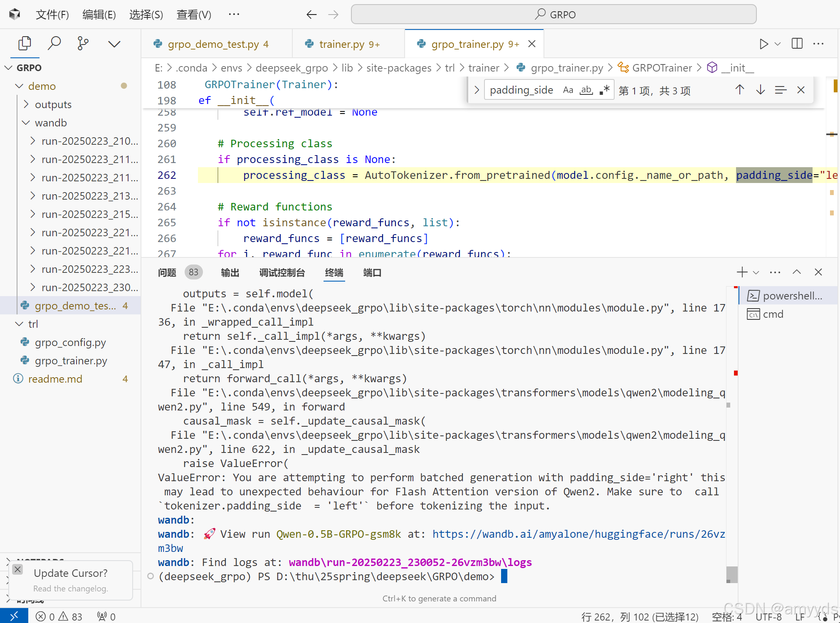840x623 pixels.
Task: Open the Search sidebar icon
Action: (x=54, y=43)
